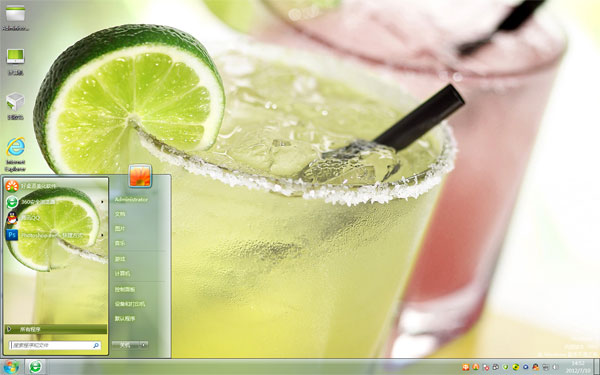This screenshot has width=600, height=375.
Task: Click the tray icon with red badge
Action: [486, 367]
